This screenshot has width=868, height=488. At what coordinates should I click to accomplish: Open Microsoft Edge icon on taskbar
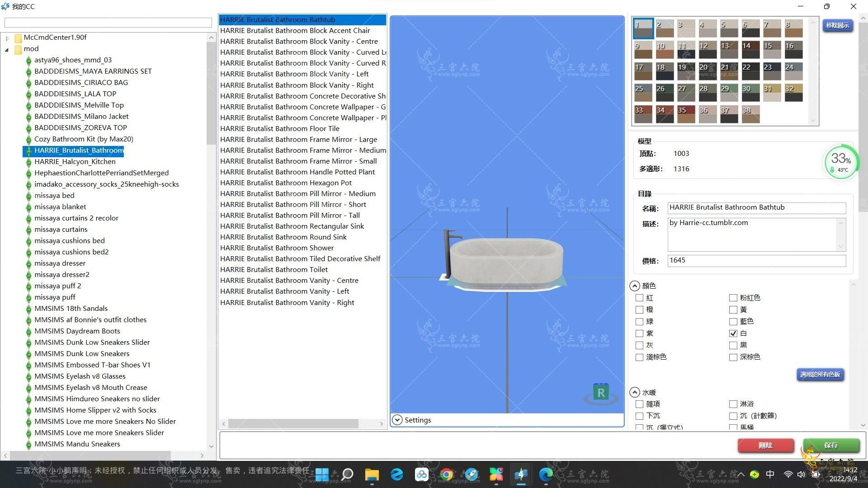[546, 474]
